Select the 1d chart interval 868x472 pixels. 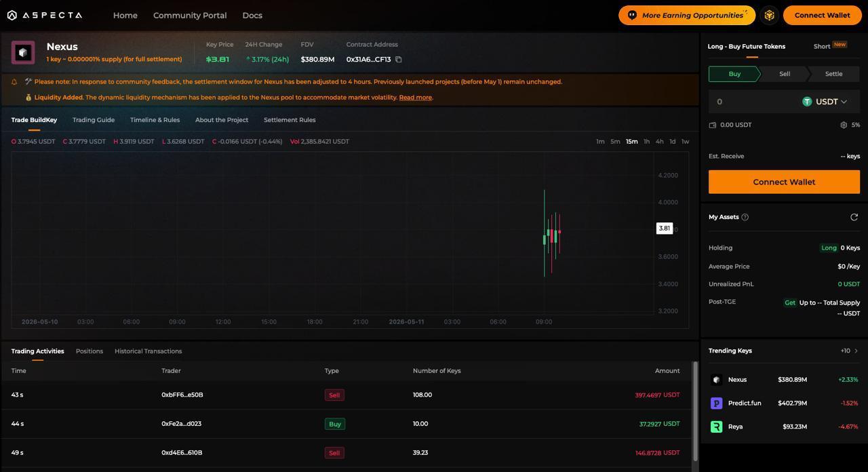pos(673,142)
